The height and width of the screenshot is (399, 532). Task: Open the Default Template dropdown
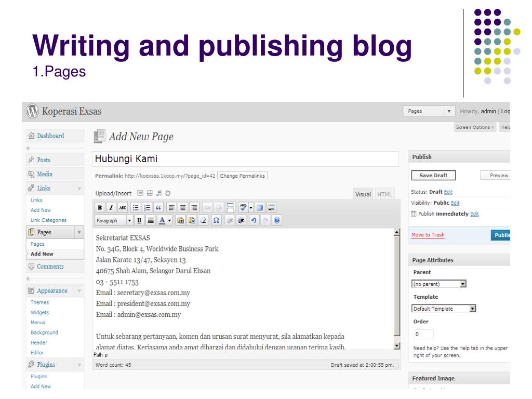[x=444, y=309]
